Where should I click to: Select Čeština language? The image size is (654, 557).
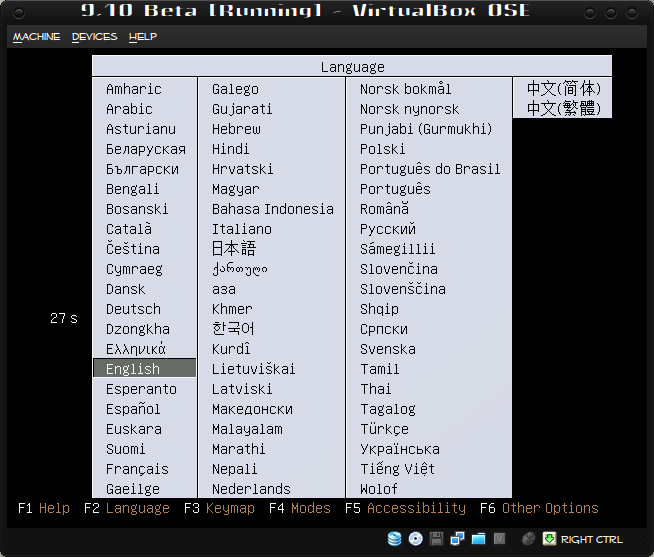coord(133,248)
